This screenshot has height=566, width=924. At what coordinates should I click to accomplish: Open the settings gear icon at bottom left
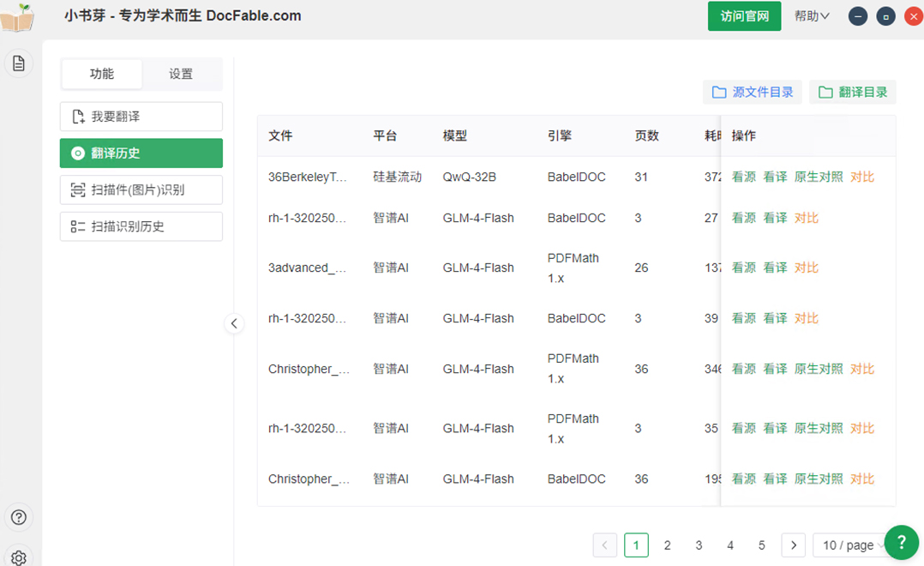pos(19,557)
